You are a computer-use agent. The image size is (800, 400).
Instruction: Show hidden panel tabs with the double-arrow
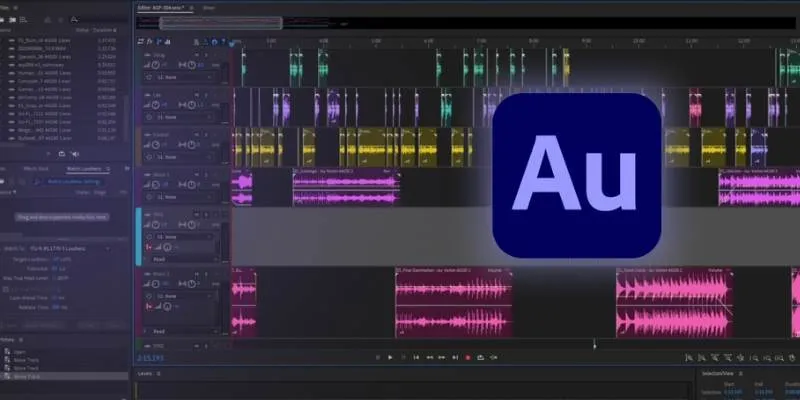tap(127, 168)
